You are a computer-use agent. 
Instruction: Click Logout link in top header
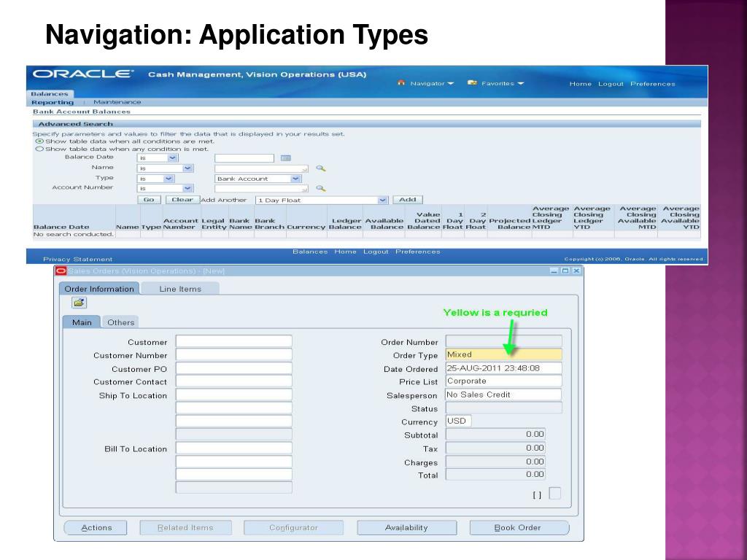coord(611,84)
